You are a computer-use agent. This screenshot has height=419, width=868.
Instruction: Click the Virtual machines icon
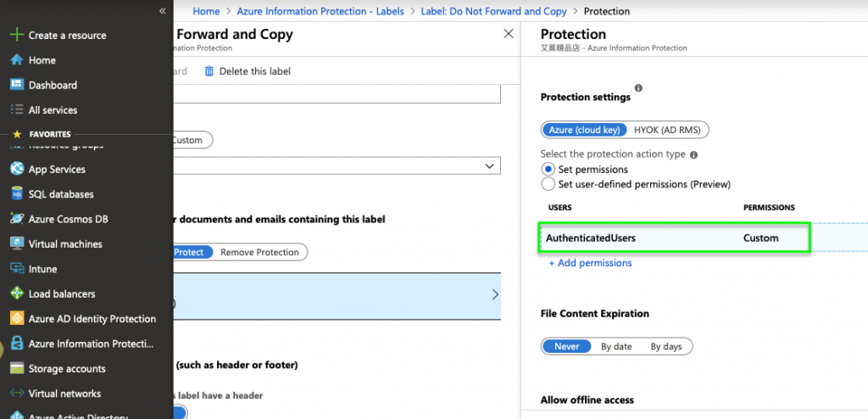click(x=15, y=244)
